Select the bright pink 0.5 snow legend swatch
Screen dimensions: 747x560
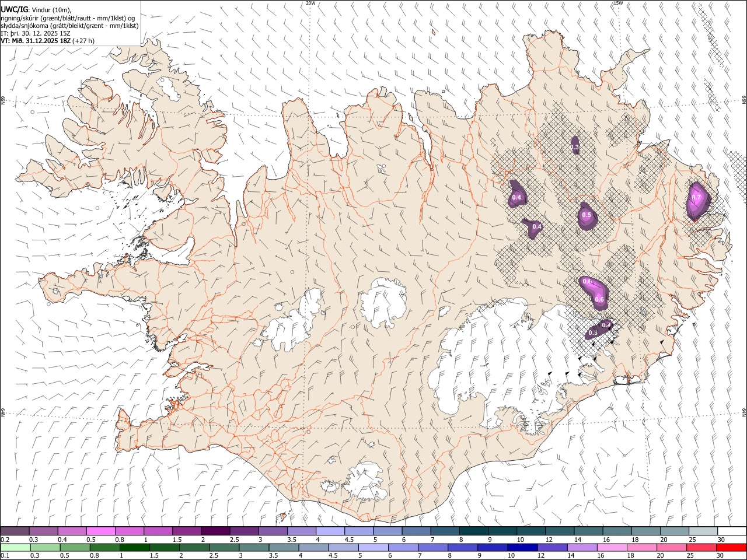[x=100, y=531]
